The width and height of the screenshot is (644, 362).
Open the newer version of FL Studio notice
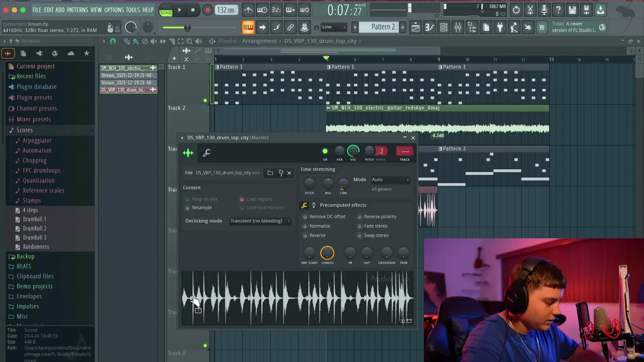pos(579,27)
